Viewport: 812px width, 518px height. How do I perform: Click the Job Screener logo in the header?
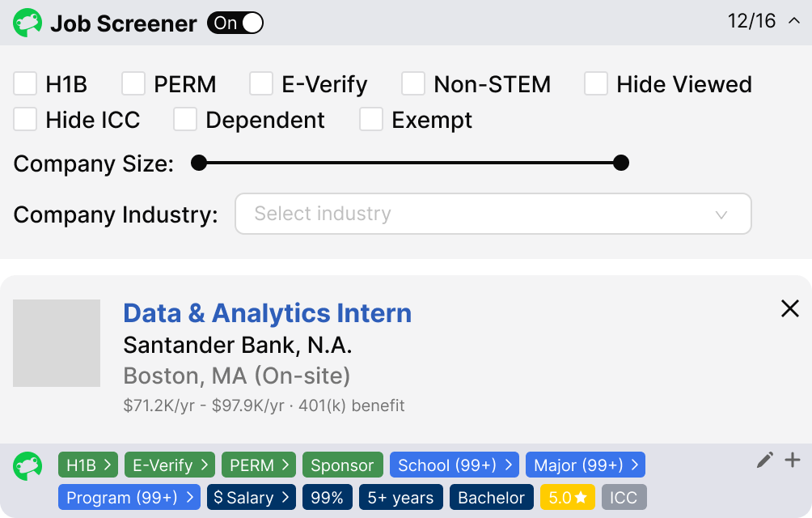27,23
